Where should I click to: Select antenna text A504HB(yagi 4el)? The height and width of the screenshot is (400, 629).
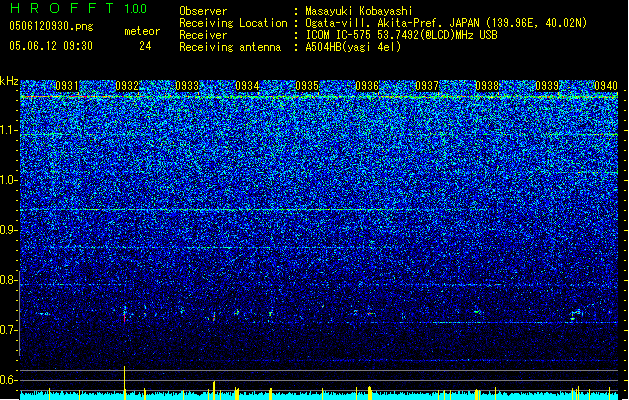353,47
